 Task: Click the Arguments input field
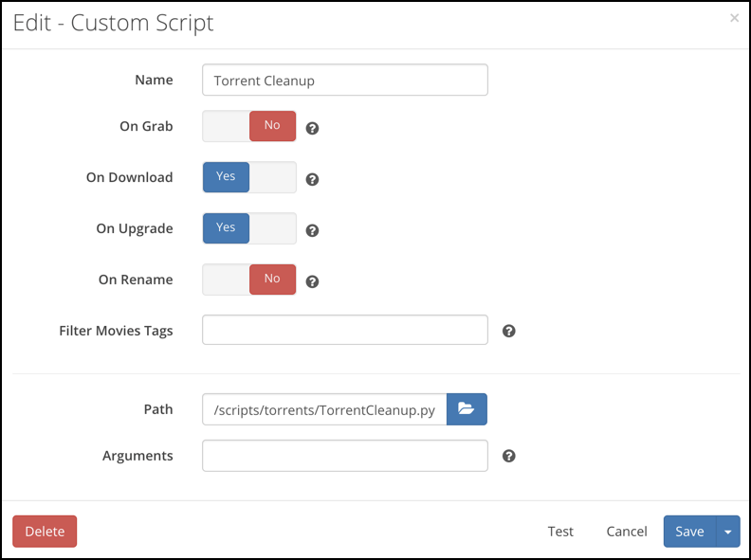[345, 456]
